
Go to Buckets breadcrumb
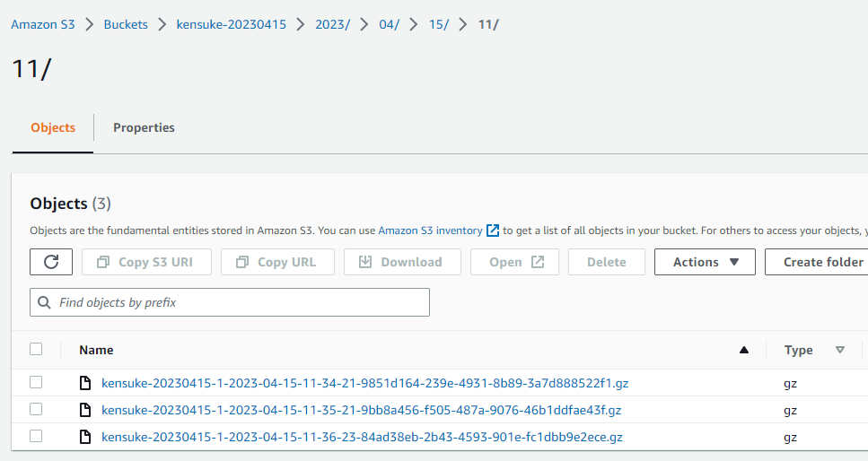point(126,24)
